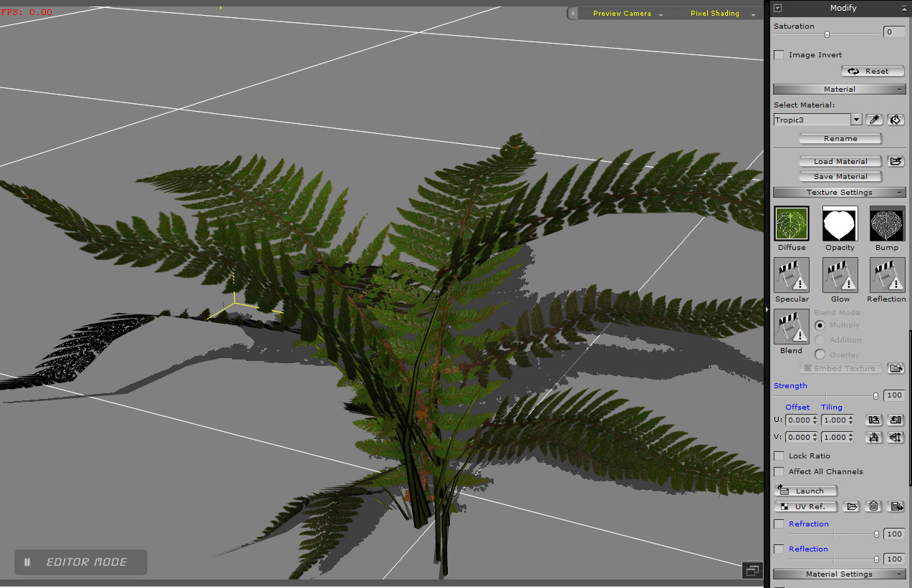This screenshot has height=588, width=912.
Task: Select the Overlay blend mode radio
Action: (x=820, y=355)
